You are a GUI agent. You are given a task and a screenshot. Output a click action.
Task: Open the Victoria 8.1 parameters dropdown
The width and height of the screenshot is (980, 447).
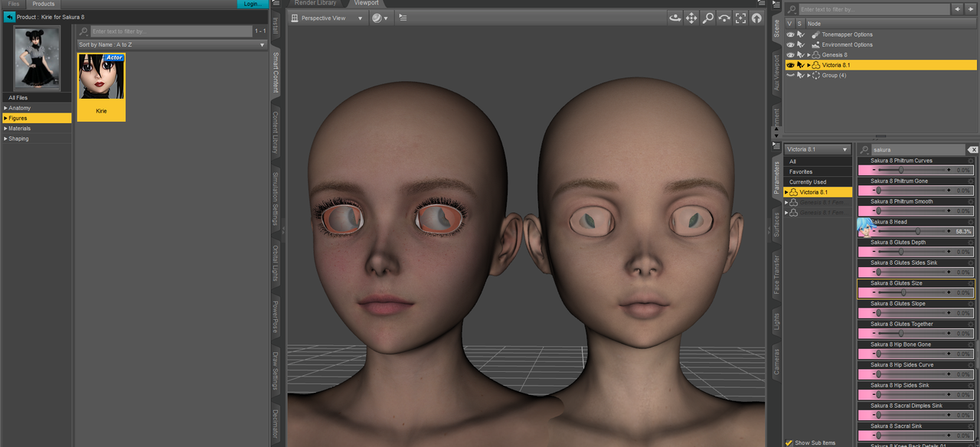point(818,149)
